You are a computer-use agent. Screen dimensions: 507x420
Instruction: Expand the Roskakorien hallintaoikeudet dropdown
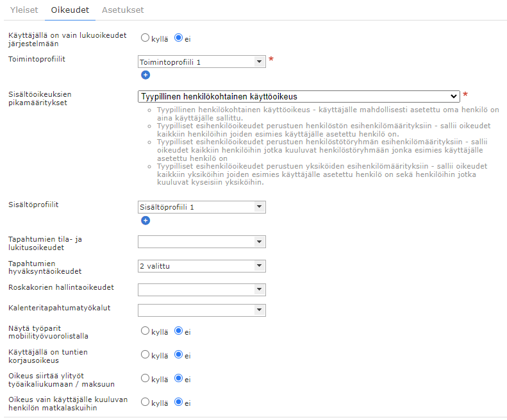(x=201, y=290)
